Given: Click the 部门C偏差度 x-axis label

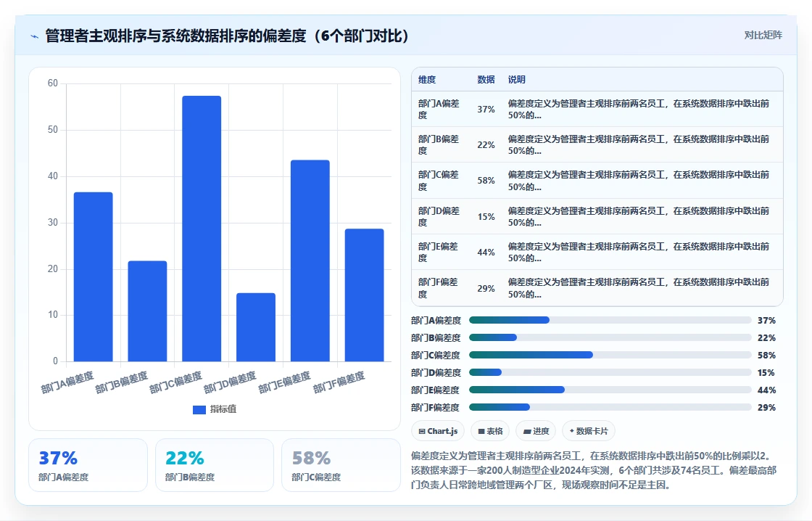Looking at the screenshot, I should pos(175,382).
